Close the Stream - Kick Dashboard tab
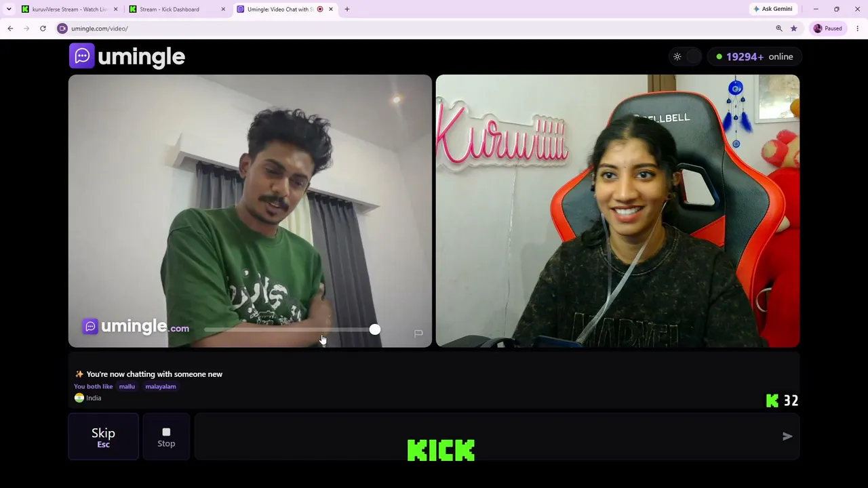 (223, 9)
